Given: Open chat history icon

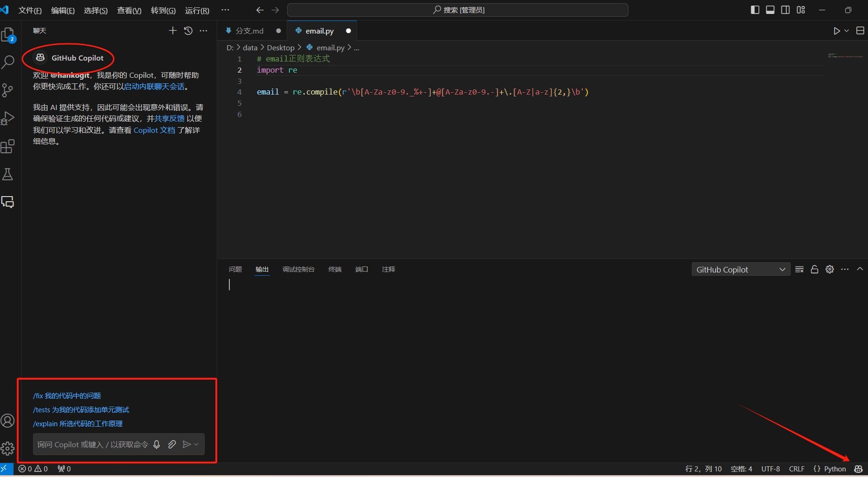Looking at the screenshot, I should tap(188, 30).
